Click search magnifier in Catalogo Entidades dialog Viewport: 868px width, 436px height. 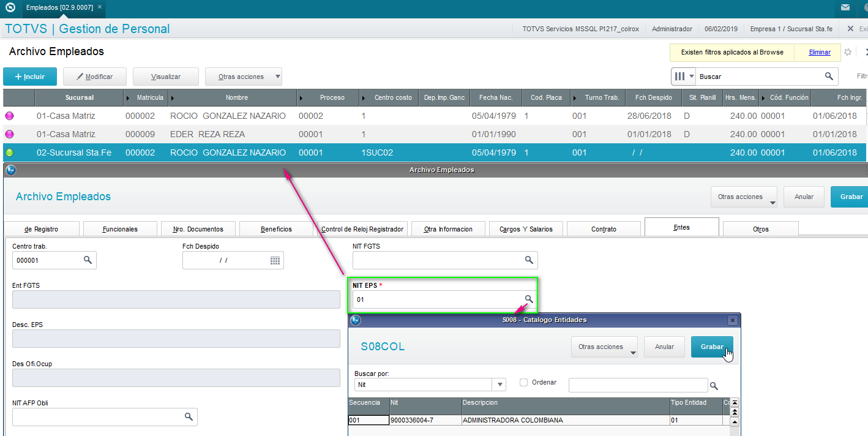pos(713,386)
